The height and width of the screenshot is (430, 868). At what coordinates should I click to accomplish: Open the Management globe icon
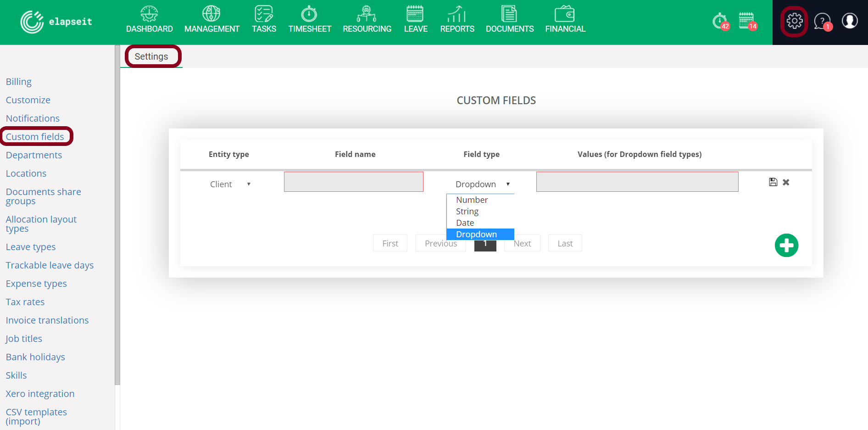211,14
